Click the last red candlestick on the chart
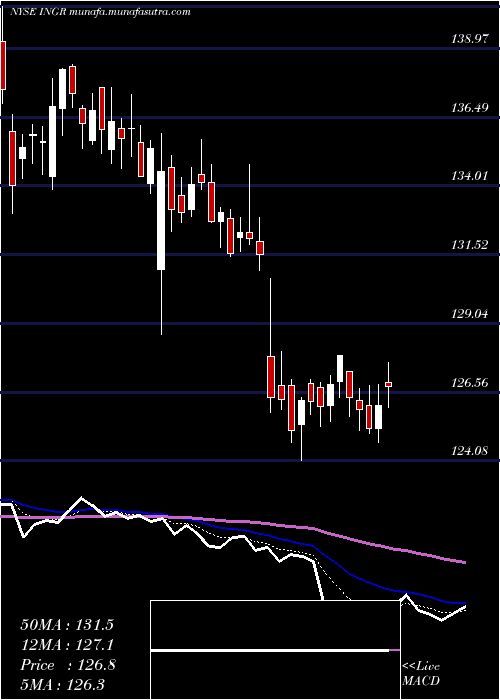The image size is (500, 700). (388, 384)
